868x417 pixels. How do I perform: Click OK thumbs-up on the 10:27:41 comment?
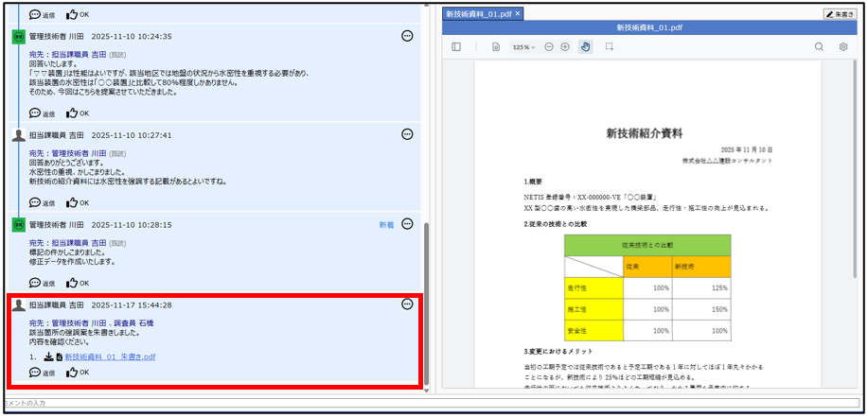78,202
